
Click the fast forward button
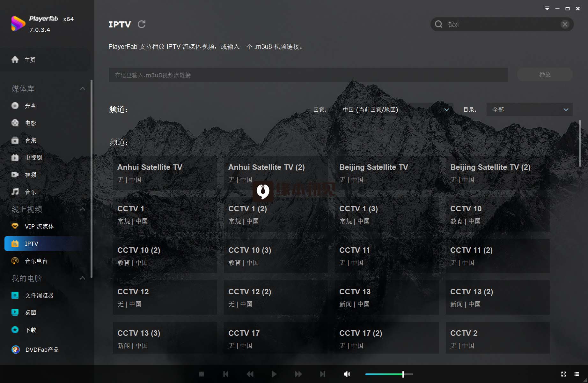point(298,374)
